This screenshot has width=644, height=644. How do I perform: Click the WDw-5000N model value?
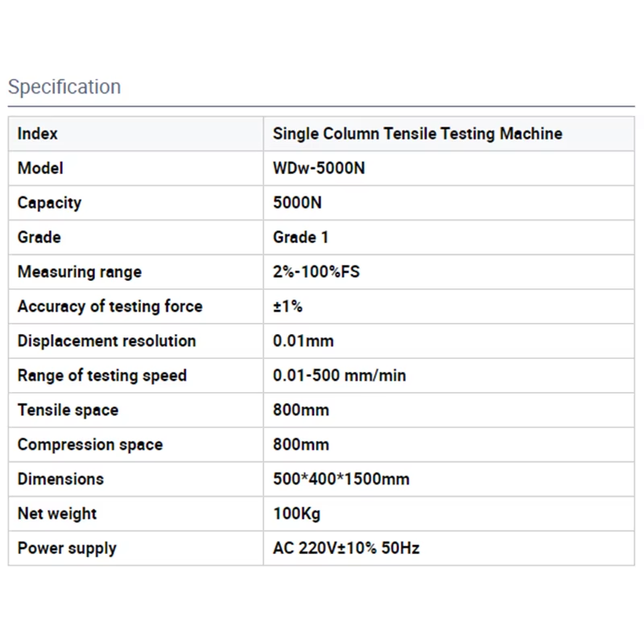coord(319,168)
